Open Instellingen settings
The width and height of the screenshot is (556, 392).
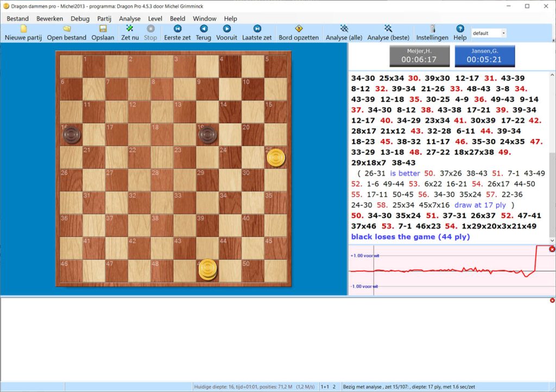432,33
